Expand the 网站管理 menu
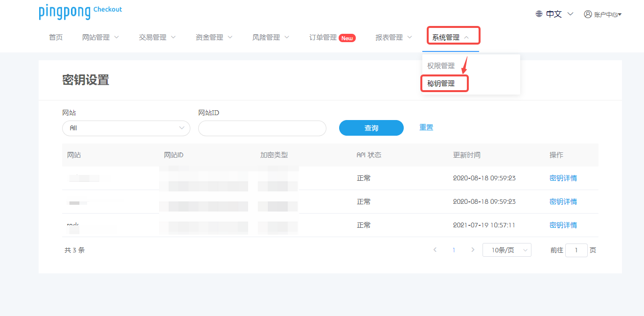This screenshot has width=644, height=316. pos(100,37)
